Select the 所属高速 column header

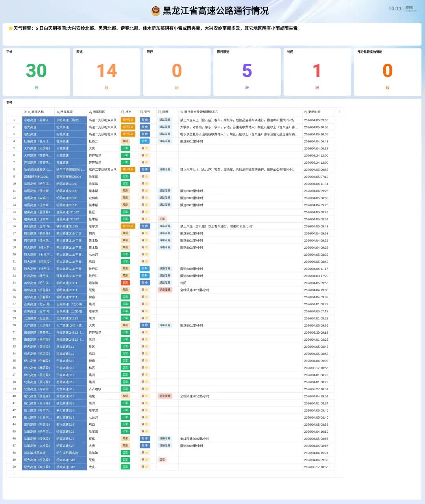(x=66, y=112)
